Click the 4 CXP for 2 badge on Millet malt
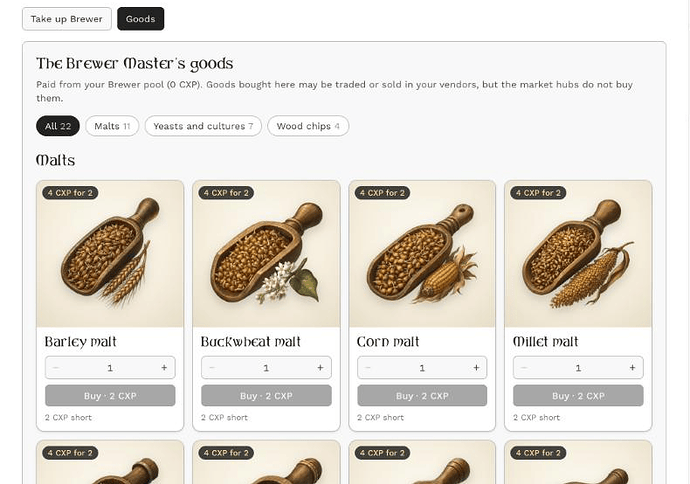The height and width of the screenshot is (484, 690). (538, 193)
